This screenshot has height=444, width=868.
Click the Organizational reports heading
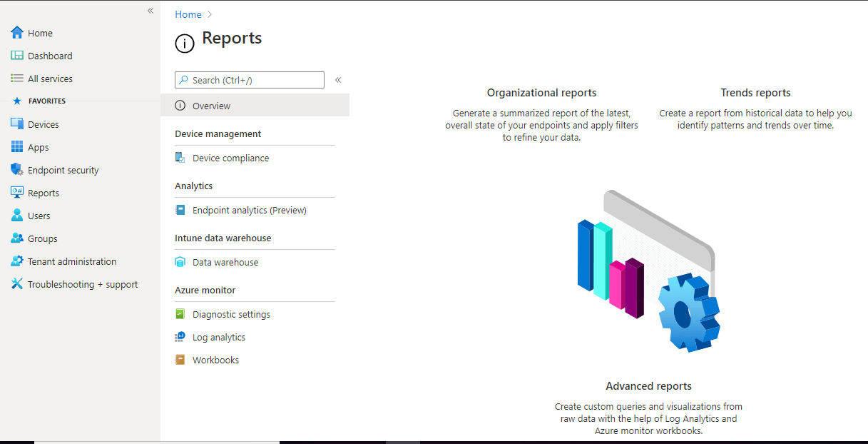point(541,93)
